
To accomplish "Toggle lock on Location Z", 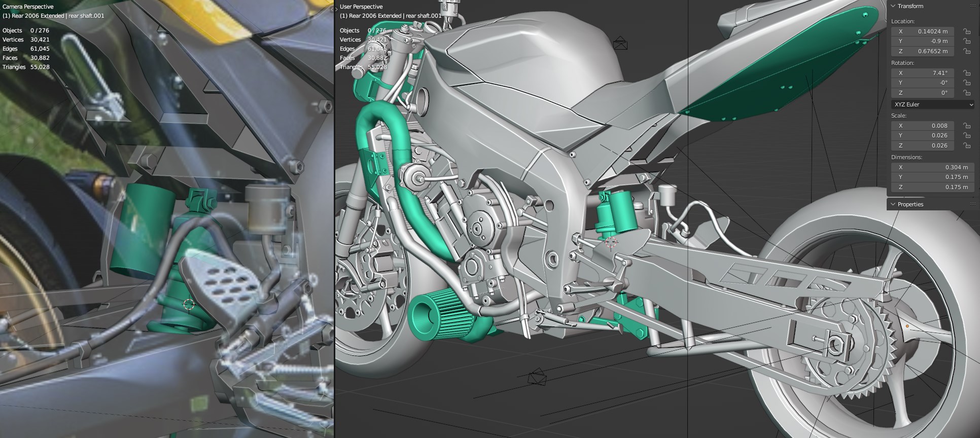I will tap(967, 52).
